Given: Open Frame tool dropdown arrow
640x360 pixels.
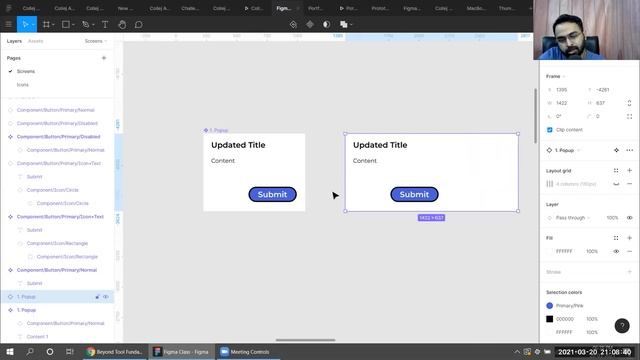Looking at the screenshot, I should (x=53, y=25).
